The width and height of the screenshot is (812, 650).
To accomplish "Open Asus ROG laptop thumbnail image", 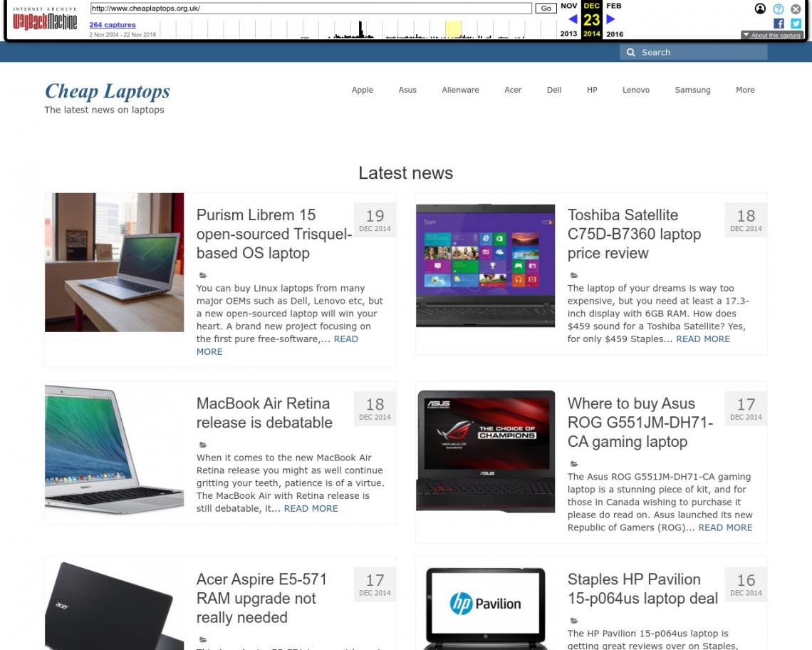I will (x=485, y=451).
